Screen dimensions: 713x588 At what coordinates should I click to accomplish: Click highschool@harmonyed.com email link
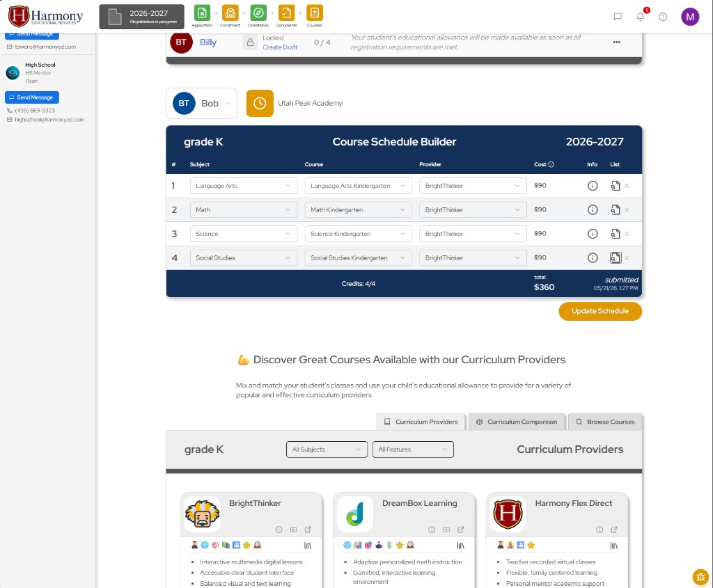click(x=49, y=120)
